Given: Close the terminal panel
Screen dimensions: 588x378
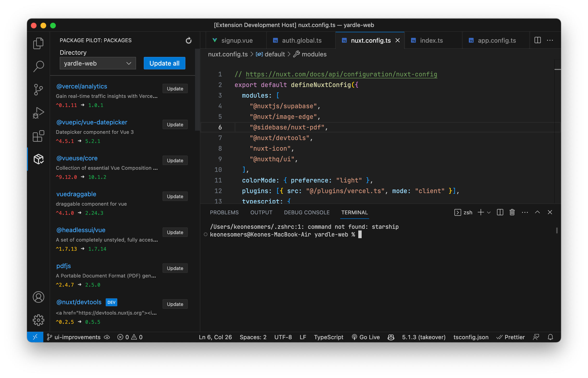Looking at the screenshot, I should (550, 212).
